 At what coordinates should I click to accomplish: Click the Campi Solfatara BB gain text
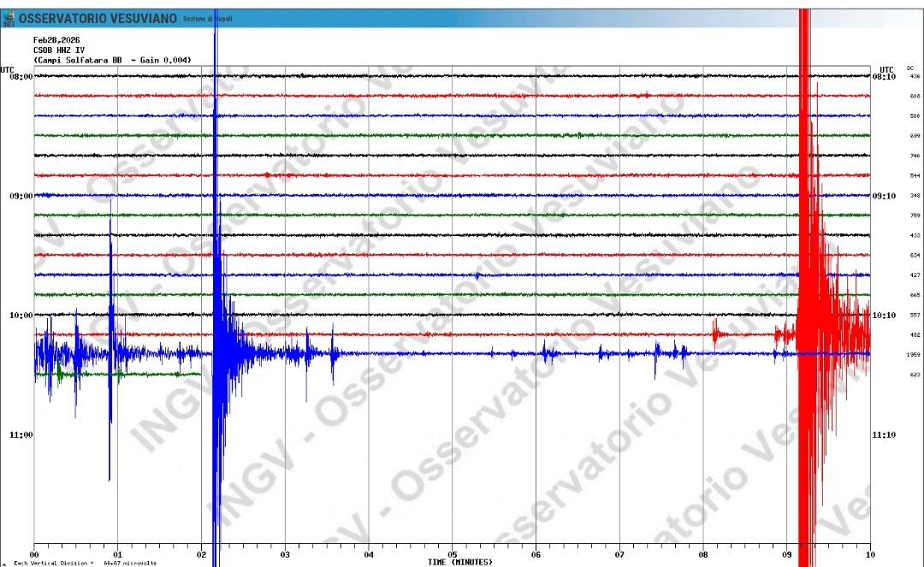tap(112, 60)
